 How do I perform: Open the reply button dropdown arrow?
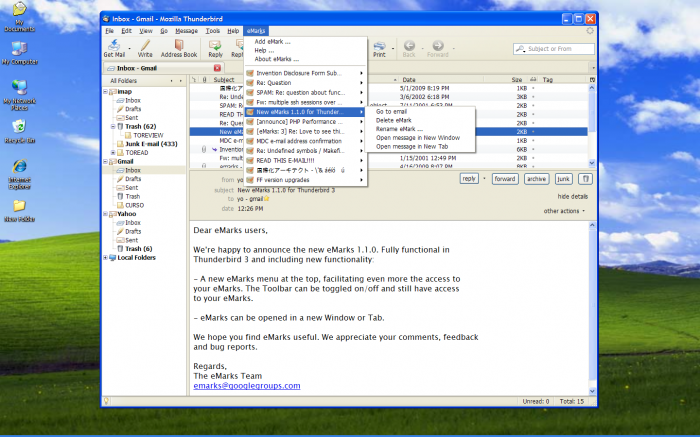(484, 179)
